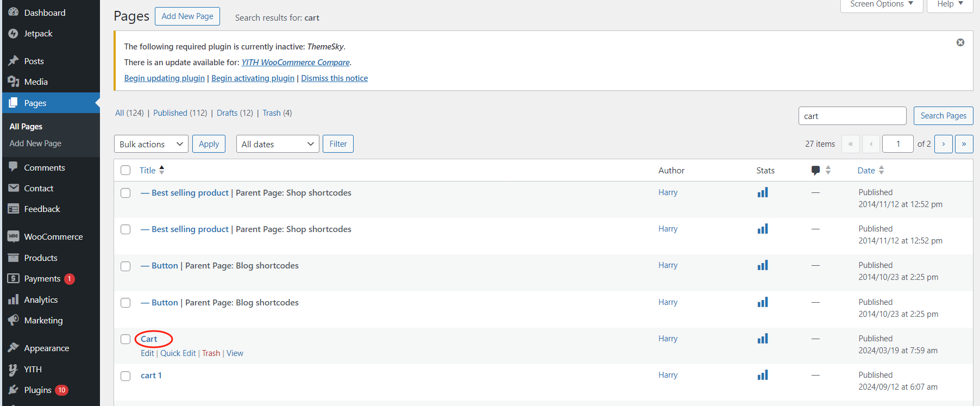The height and width of the screenshot is (406, 980).
Task: Open the Jetpack sidebar icon
Action: pos(14,34)
